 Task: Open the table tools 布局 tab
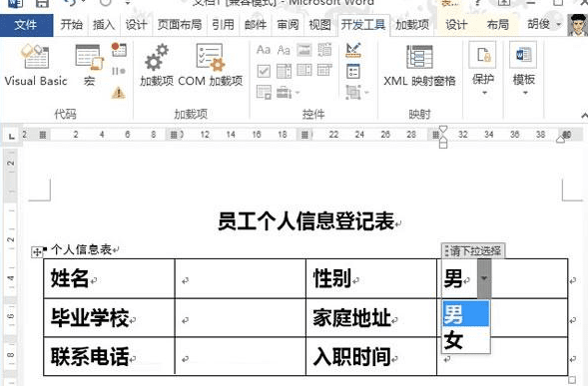(497, 25)
